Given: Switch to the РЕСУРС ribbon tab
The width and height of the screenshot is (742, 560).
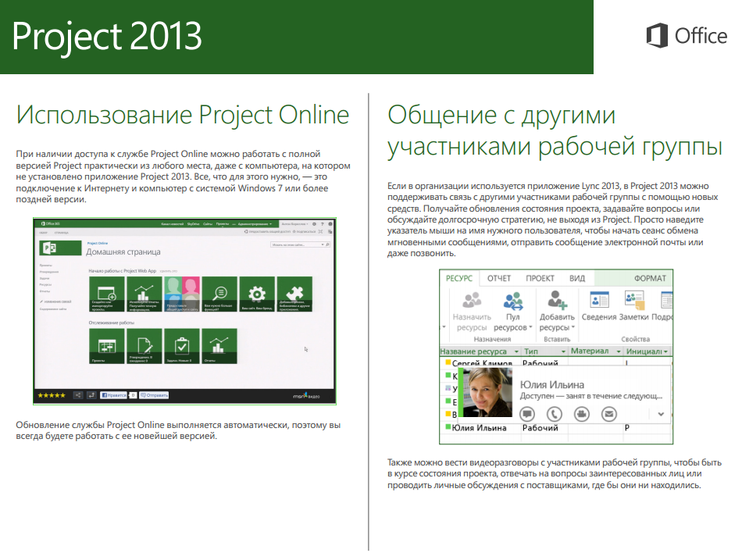Looking at the screenshot, I should [x=459, y=278].
